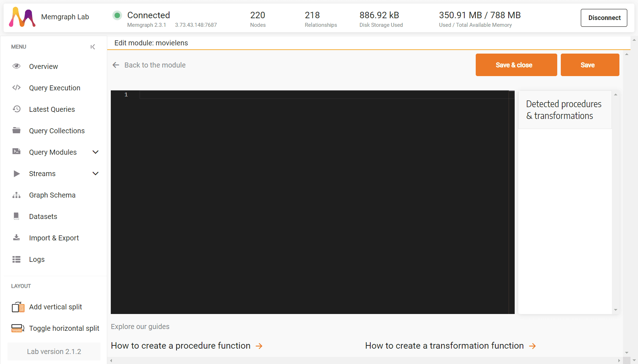Click the Streams play icon
This screenshot has width=638, height=364.
pos(17,174)
